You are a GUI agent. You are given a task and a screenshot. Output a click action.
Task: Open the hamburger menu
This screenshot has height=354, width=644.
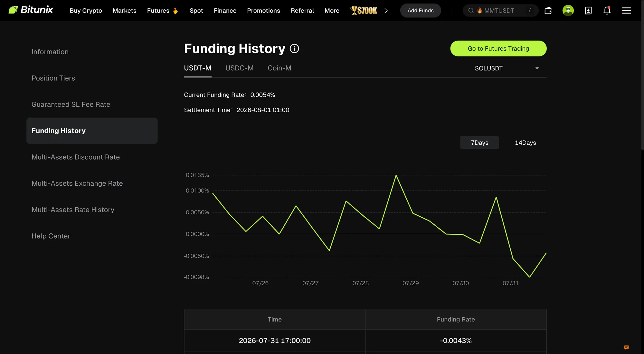626,11
